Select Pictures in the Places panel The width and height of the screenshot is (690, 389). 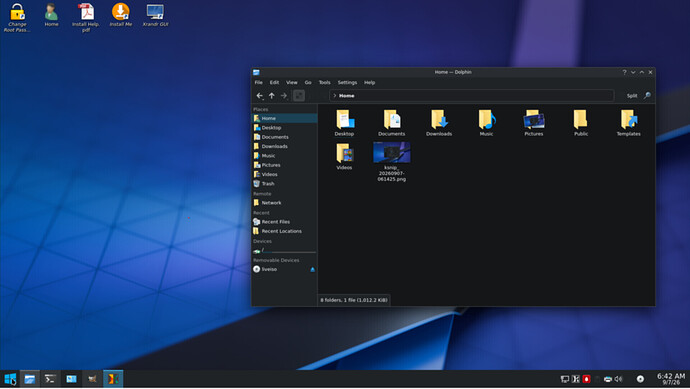(284, 165)
